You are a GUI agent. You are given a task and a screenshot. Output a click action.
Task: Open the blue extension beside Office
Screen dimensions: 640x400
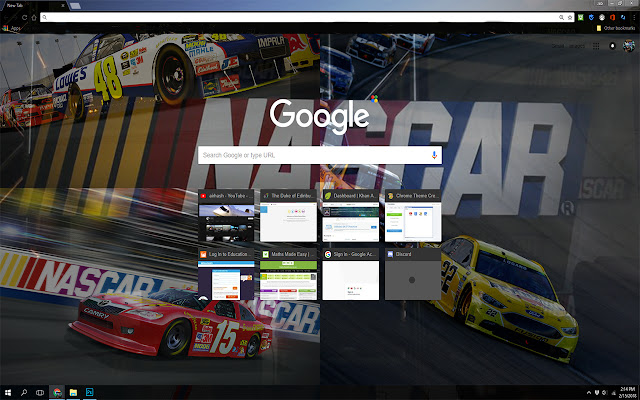[623, 18]
